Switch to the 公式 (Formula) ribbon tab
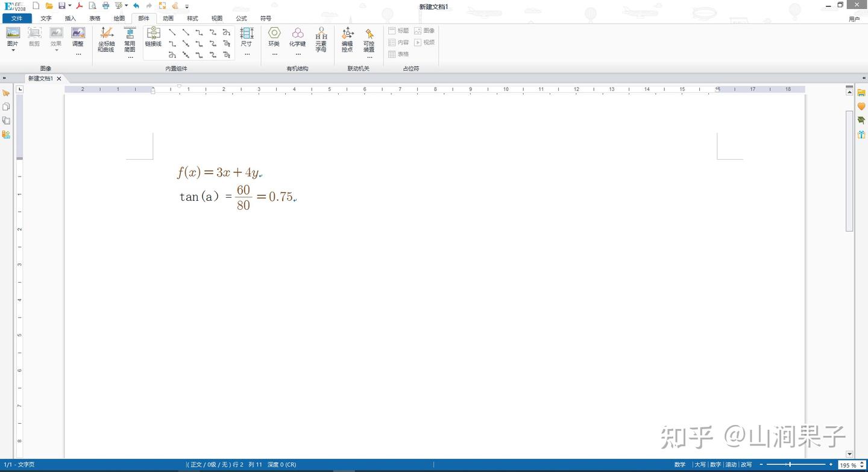The height and width of the screenshot is (472, 868). coord(241,19)
